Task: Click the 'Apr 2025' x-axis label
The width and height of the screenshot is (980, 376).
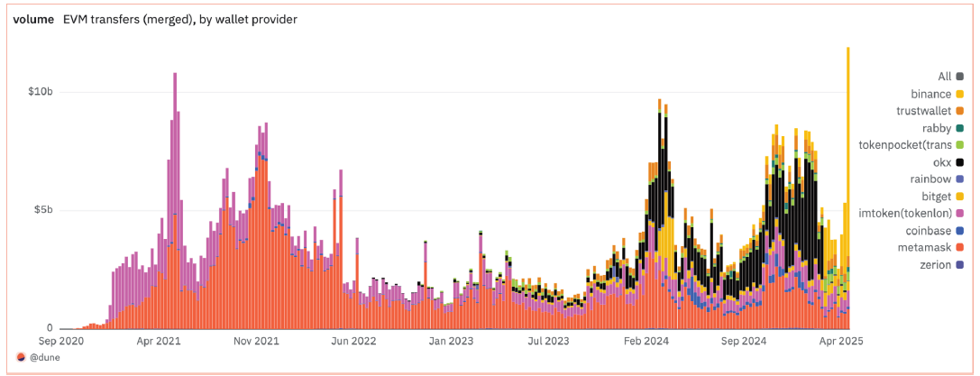Action: (843, 341)
